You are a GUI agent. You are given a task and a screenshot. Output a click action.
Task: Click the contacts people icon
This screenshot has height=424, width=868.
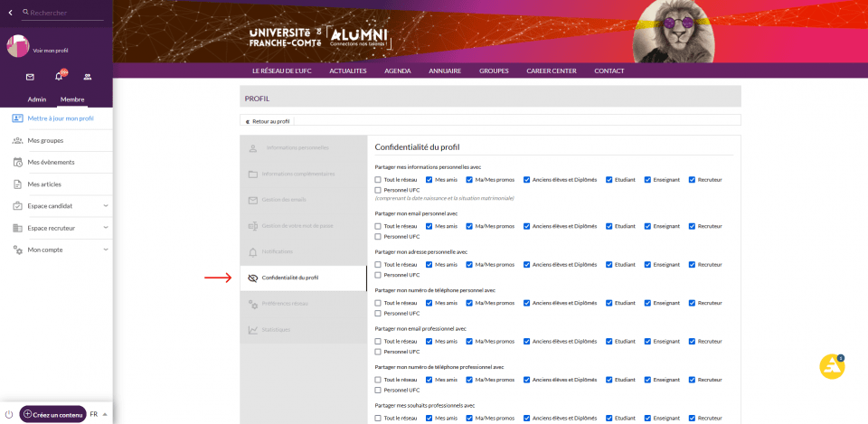click(x=88, y=77)
